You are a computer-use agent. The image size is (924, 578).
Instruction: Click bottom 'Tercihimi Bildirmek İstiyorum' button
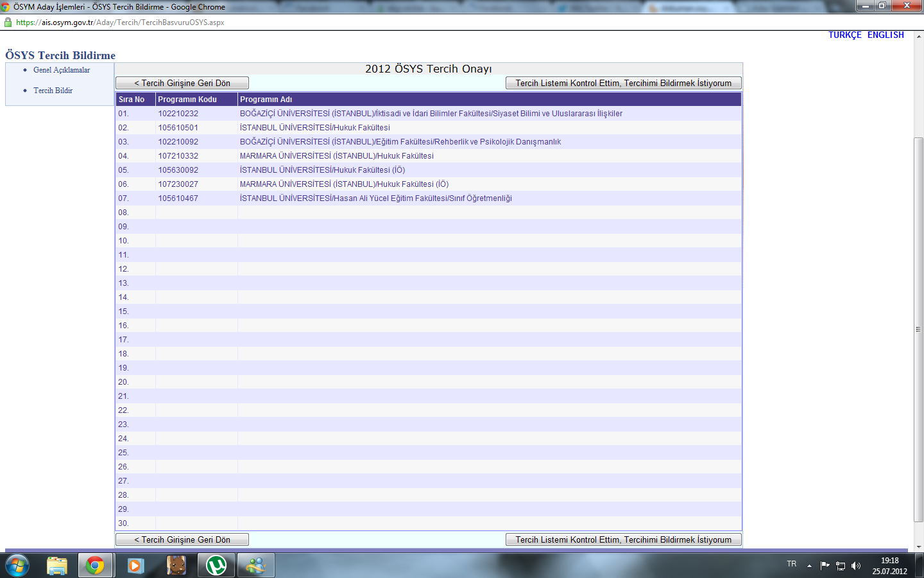[624, 539]
